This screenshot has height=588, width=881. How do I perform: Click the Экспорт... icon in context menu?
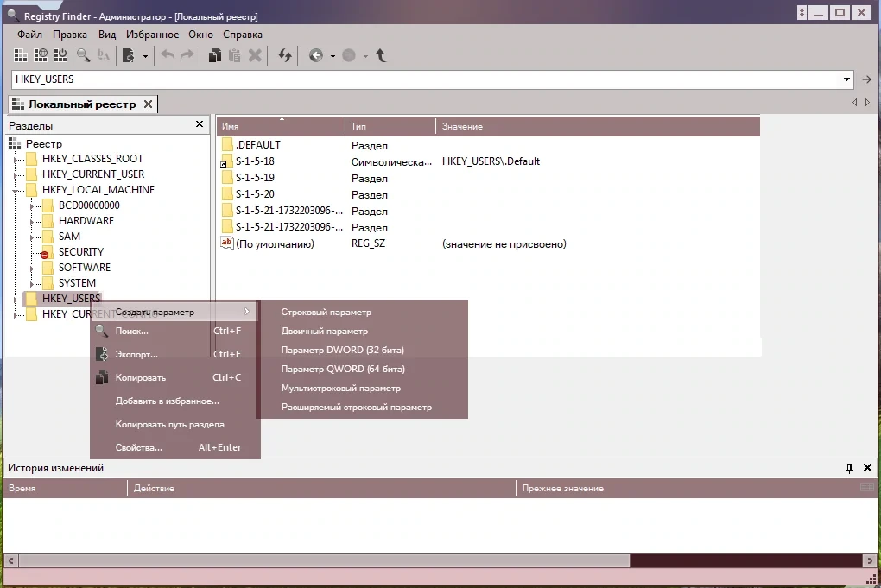tap(102, 354)
